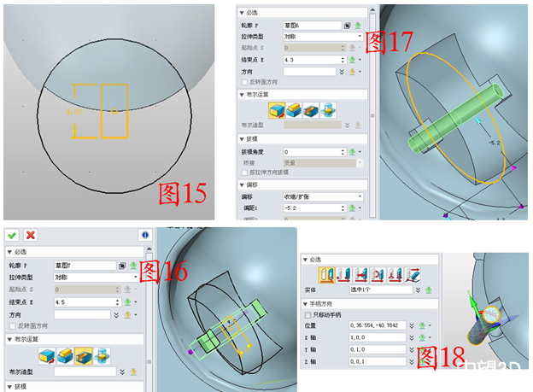Screen dimensions: 533x392
Task: Select the highlighted subtract boolean icon for 草图7
Action: coord(83,354)
